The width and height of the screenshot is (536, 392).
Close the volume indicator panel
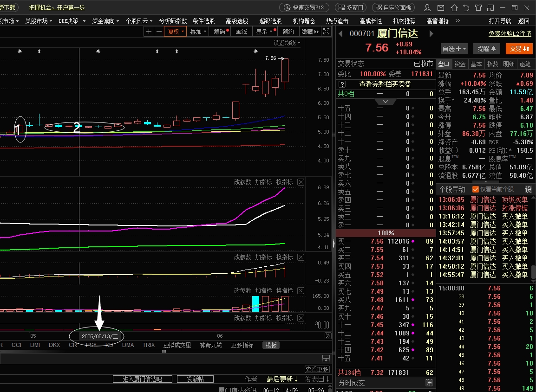point(301,290)
